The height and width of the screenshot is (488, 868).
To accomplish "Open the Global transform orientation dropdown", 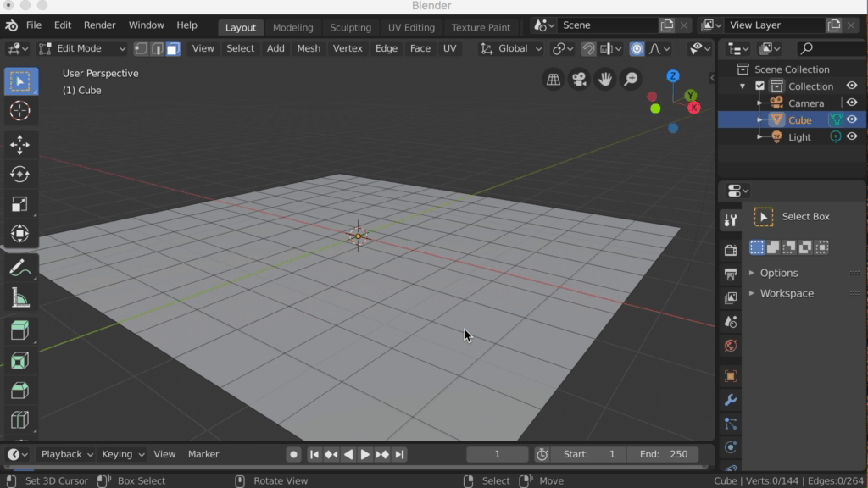I will pyautogui.click(x=512, y=48).
